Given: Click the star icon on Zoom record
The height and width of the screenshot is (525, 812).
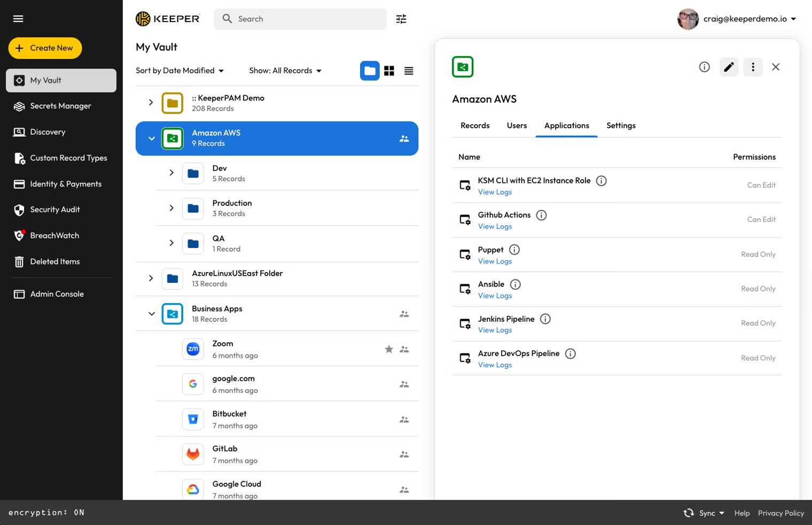Looking at the screenshot, I should click(x=389, y=349).
